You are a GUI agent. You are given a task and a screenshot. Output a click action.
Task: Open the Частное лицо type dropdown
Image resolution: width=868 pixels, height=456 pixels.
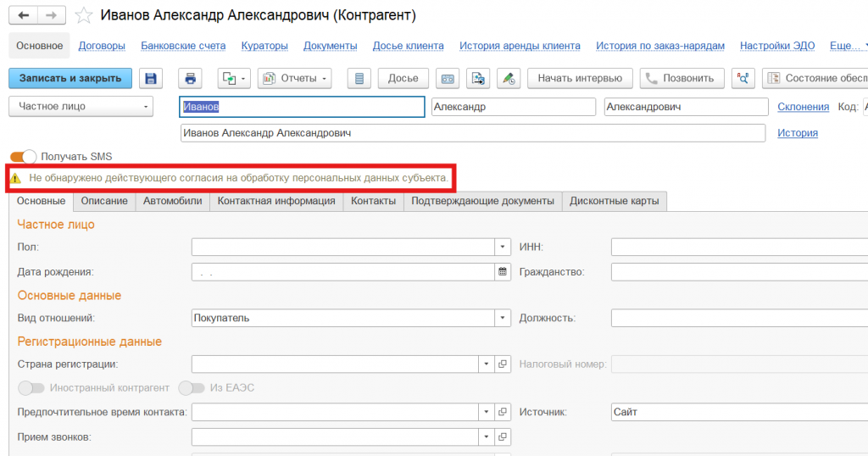click(81, 107)
